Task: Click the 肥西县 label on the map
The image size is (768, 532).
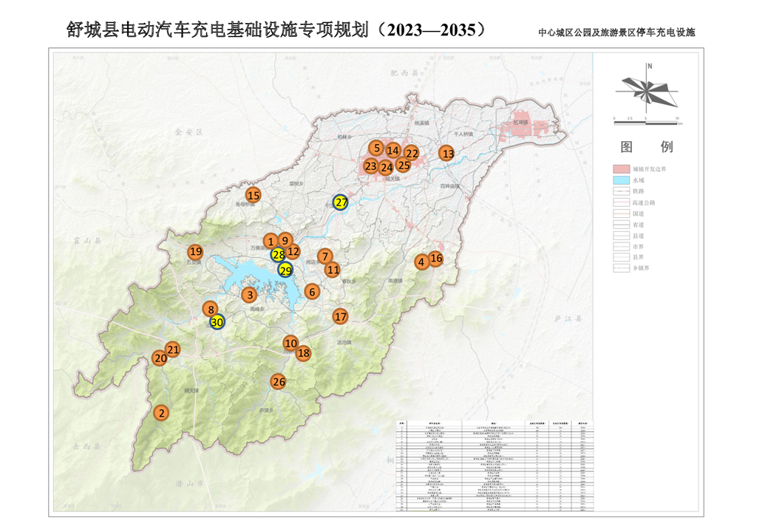Action: tap(404, 73)
